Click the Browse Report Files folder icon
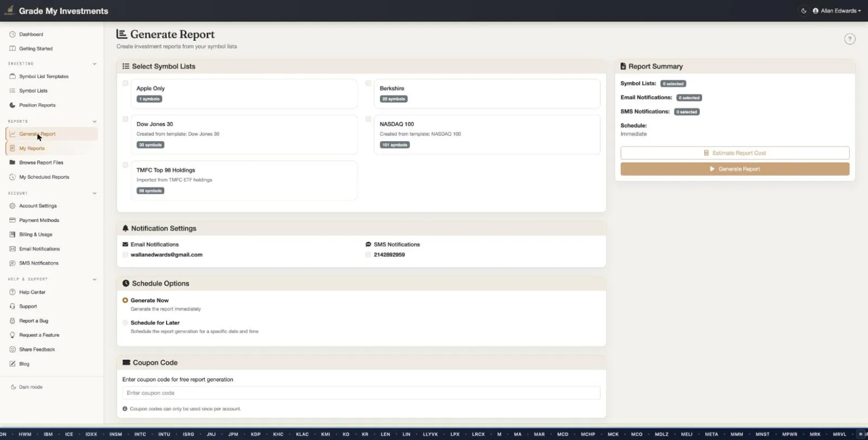The height and width of the screenshot is (440, 868). tap(12, 162)
